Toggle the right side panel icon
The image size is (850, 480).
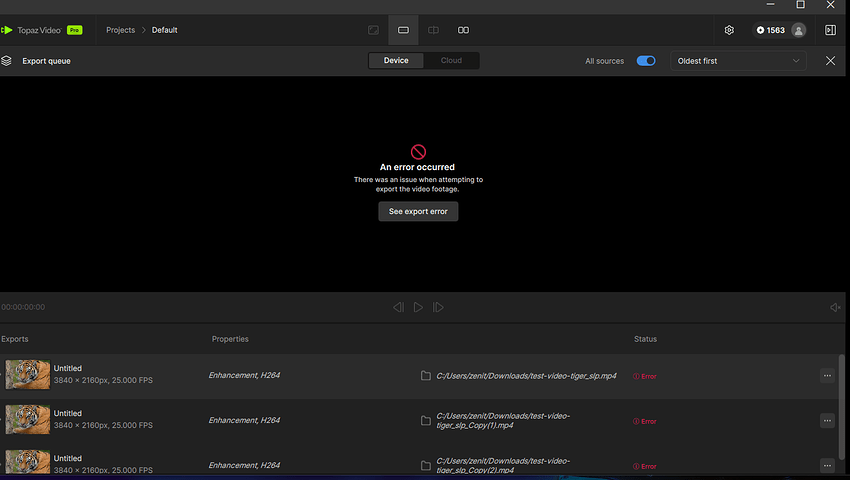click(830, 30)
